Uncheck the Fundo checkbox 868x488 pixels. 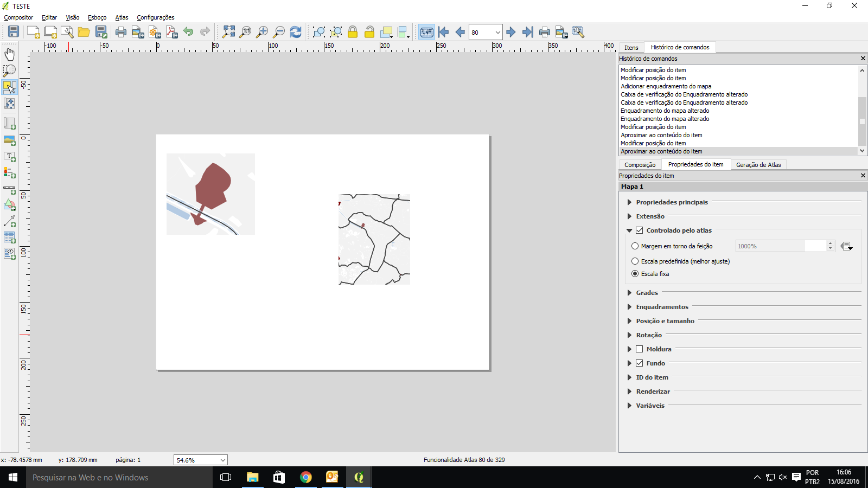pos(640,363)
